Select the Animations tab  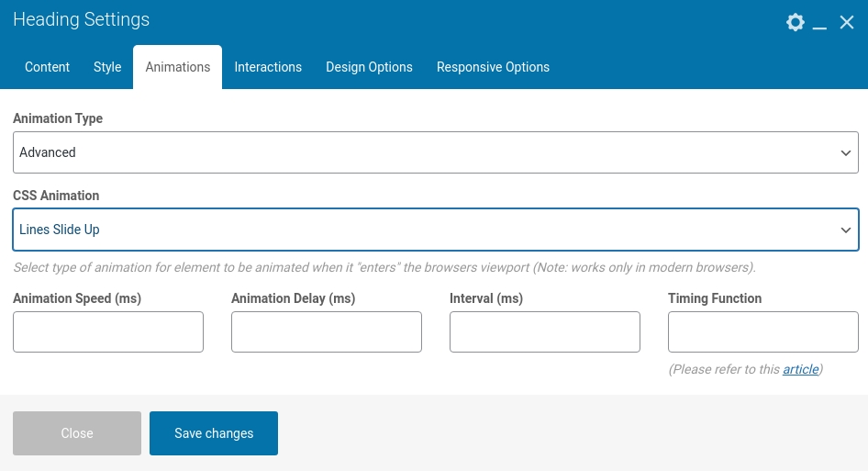coord(178,67)
